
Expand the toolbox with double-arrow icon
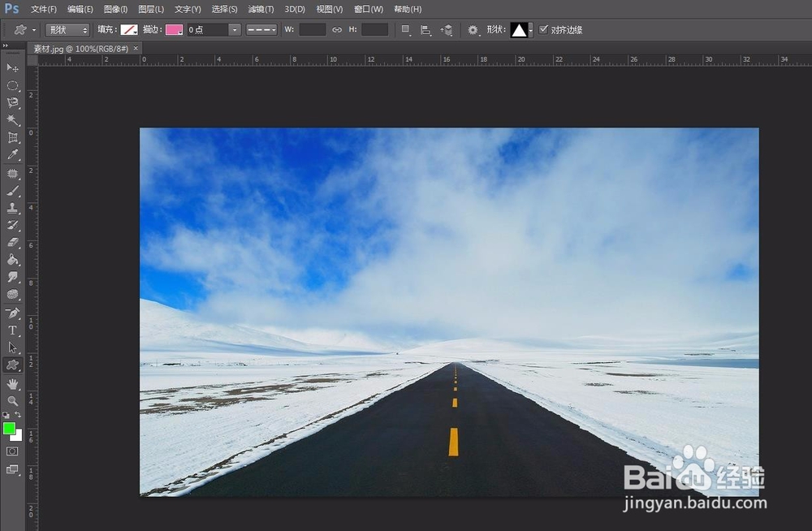(x=5, y=45)
